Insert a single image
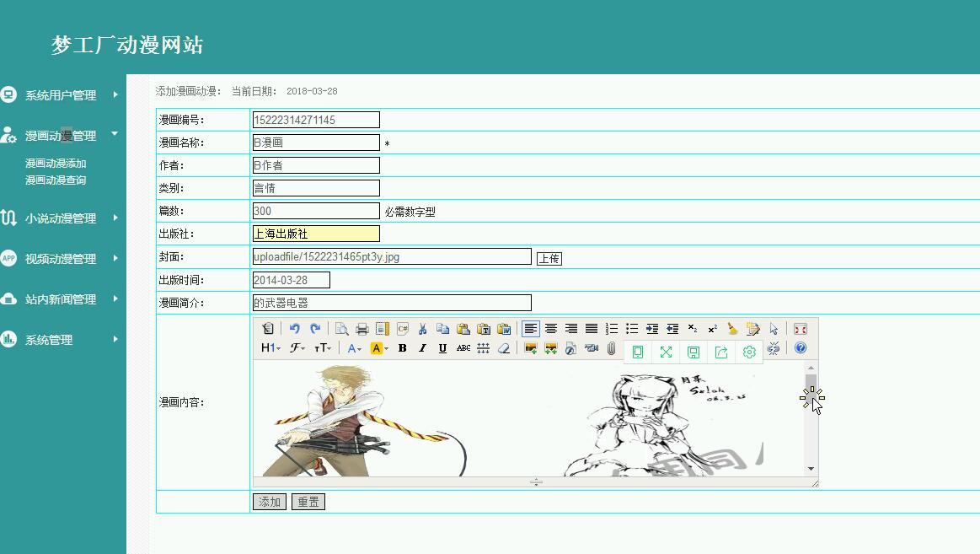980x554 pixels. [x=531, y=348]
